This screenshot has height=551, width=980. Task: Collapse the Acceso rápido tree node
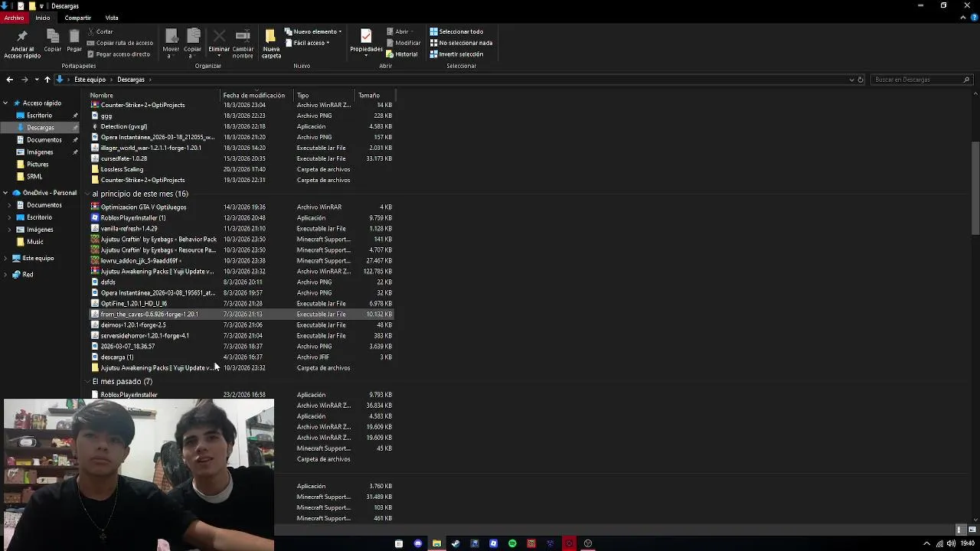click(x=6, y=103)
